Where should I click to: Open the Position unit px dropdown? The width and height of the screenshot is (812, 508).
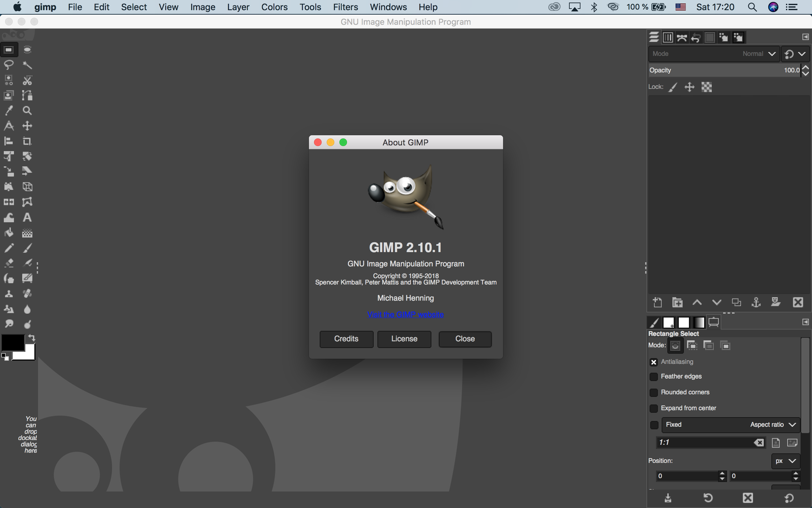click(x=785, y=461)
